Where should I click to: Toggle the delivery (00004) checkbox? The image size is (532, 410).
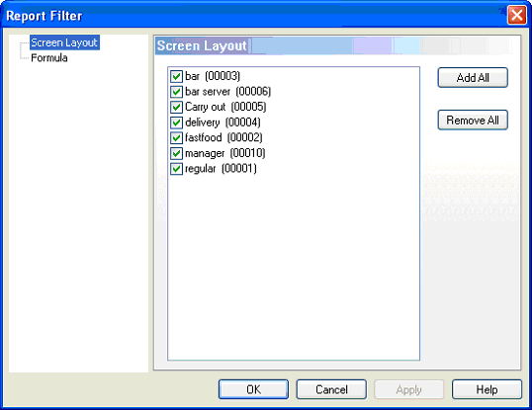(x=176, y=123)
